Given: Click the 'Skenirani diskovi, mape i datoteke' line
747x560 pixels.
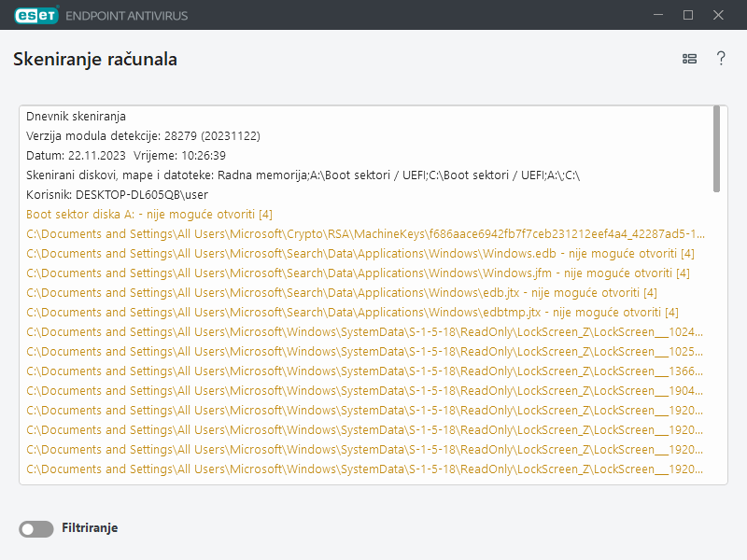Looking at the screenshot, I should [x=303, y=175].
